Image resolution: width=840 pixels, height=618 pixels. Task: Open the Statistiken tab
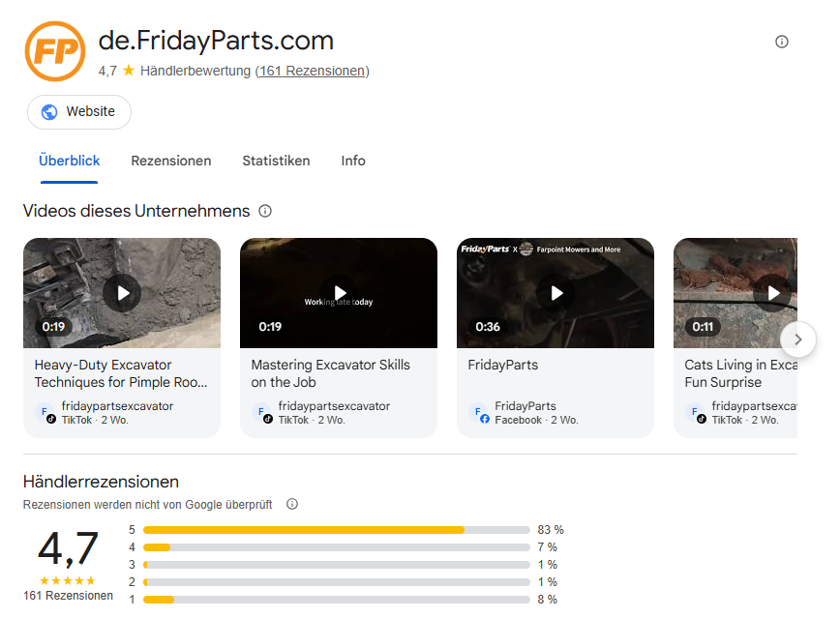(x=276, y=161)
